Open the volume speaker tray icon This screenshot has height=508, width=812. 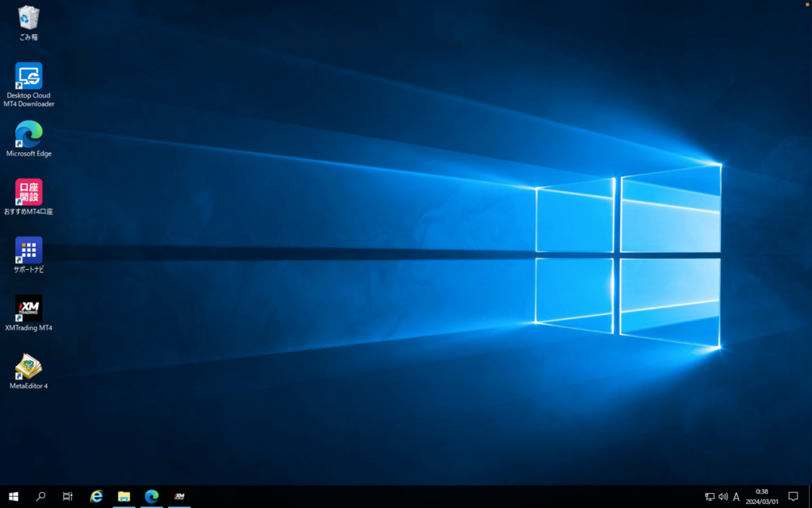click(723, 497)
